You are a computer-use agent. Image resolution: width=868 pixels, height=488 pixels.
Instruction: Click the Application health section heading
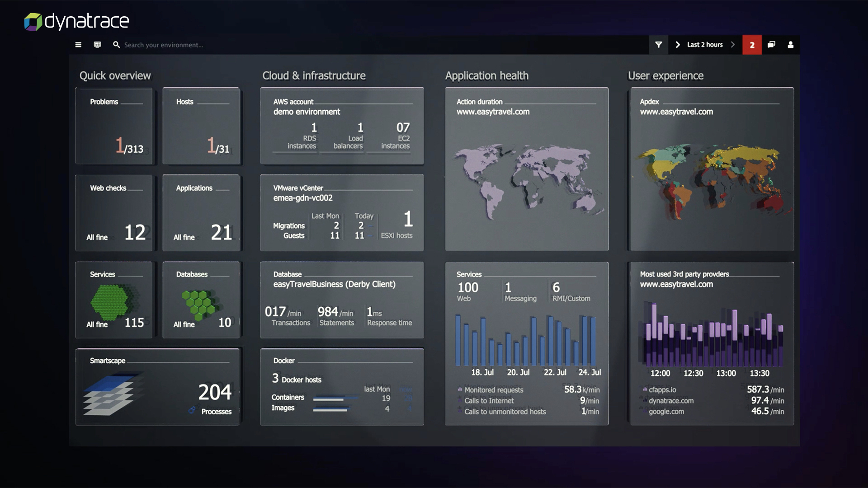click(487, 75)
